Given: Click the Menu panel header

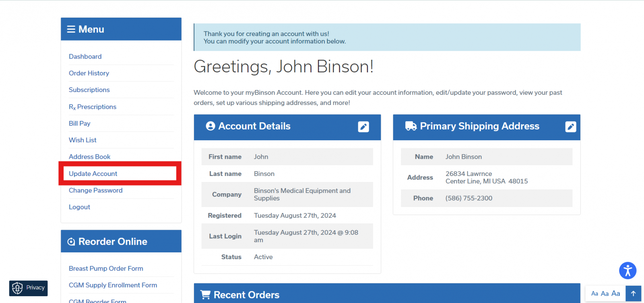Looking at the screenshot, I should (x=121, y=29).
